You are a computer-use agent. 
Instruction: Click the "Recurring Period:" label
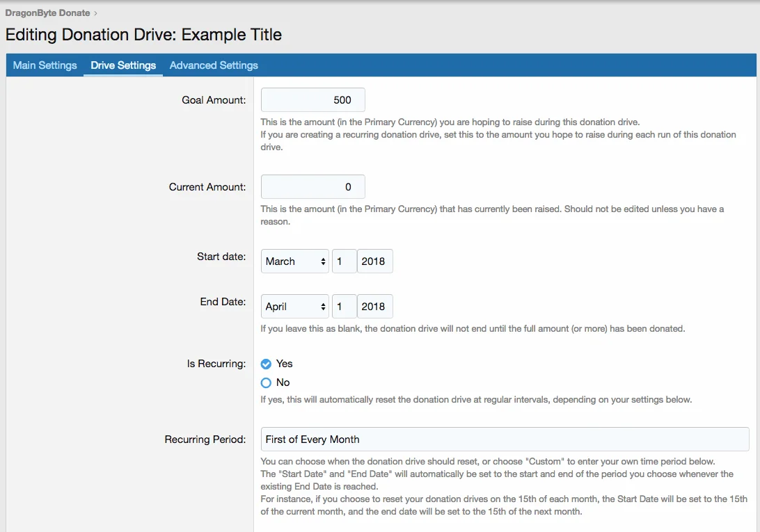pos(205,440)
